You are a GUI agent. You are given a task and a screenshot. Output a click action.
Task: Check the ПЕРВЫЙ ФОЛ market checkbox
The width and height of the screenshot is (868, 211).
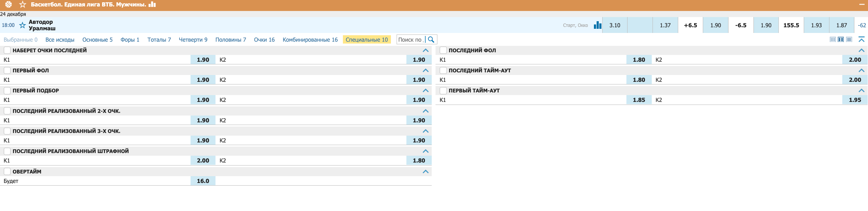(x=7, y=70)
